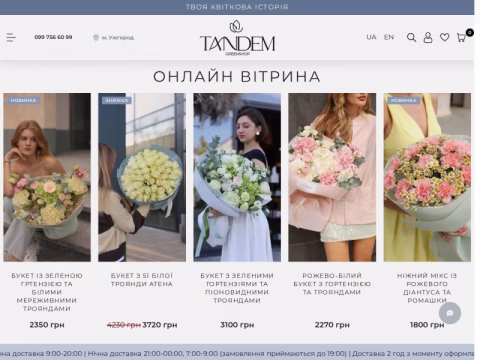Click old price 4230 грн
The image size is (480, 360).
click(124, 325)
